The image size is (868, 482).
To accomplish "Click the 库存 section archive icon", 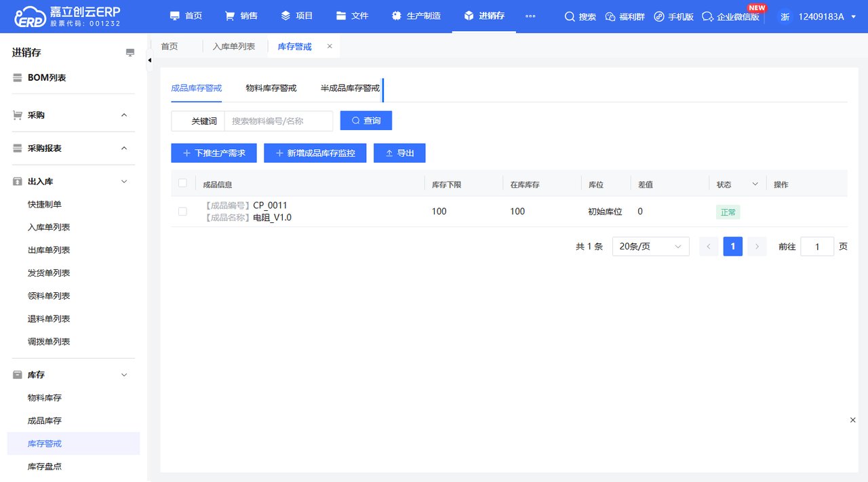I will 18,375.
